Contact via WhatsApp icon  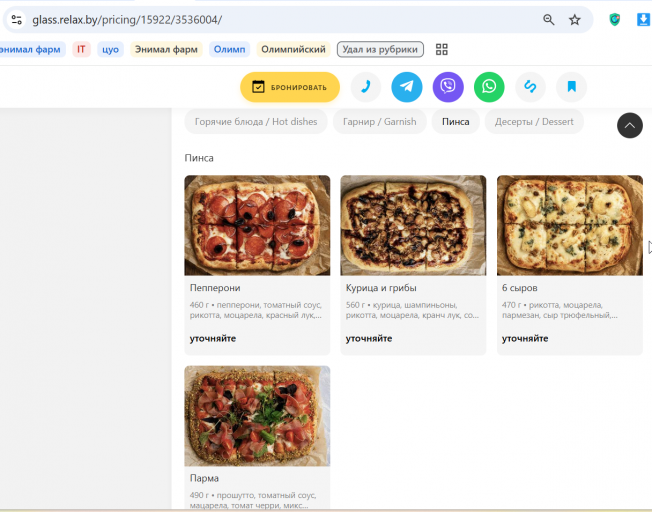tap(489, 87)
